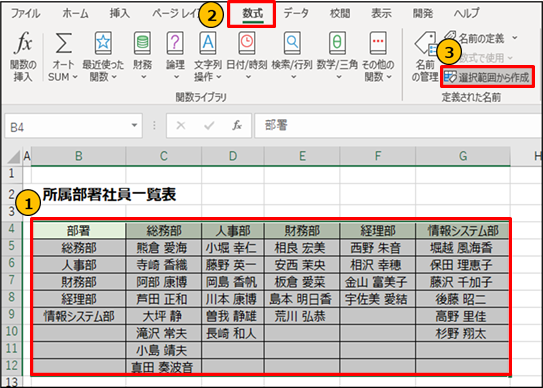This screenshot has width=543, height=388.
Task: Select cell 荒川 弘恭
Action: [302, 316]
